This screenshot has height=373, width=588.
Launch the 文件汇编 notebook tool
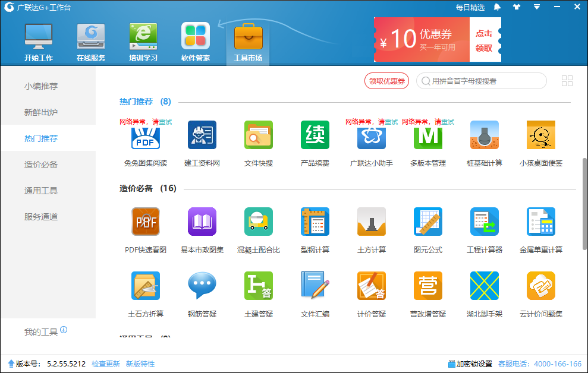(x=315, y=286)
